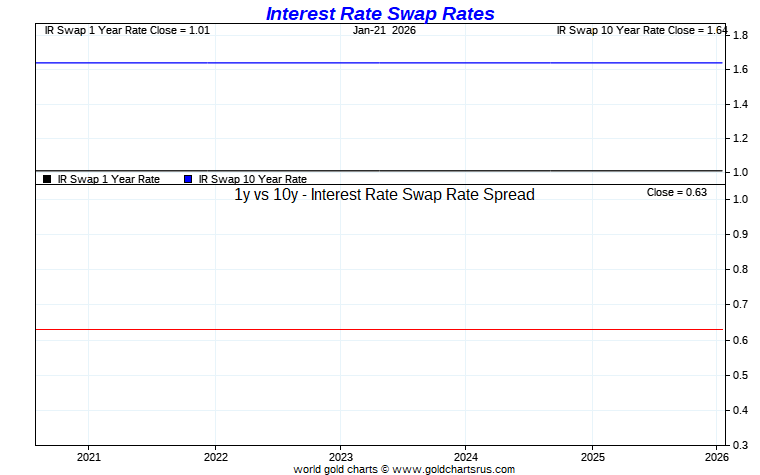Click the 0.7 y-axis value on lower chart

[x=740, y=304]
